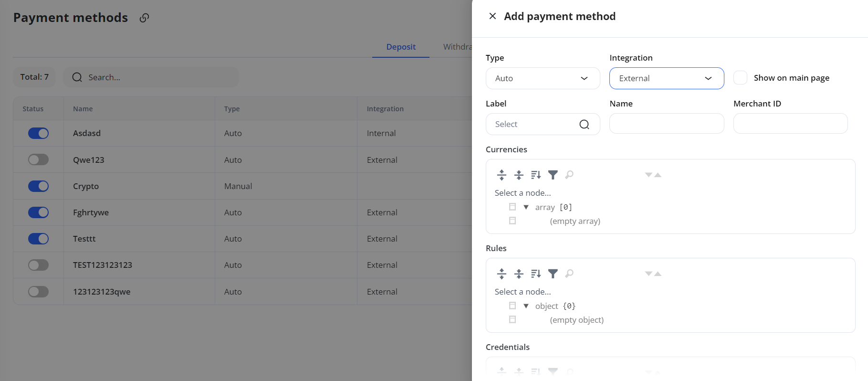Click 'Select a node...' in Currencies editor
Screen dimensions: 868x381
pyautogui.click(x=523, y=193)
